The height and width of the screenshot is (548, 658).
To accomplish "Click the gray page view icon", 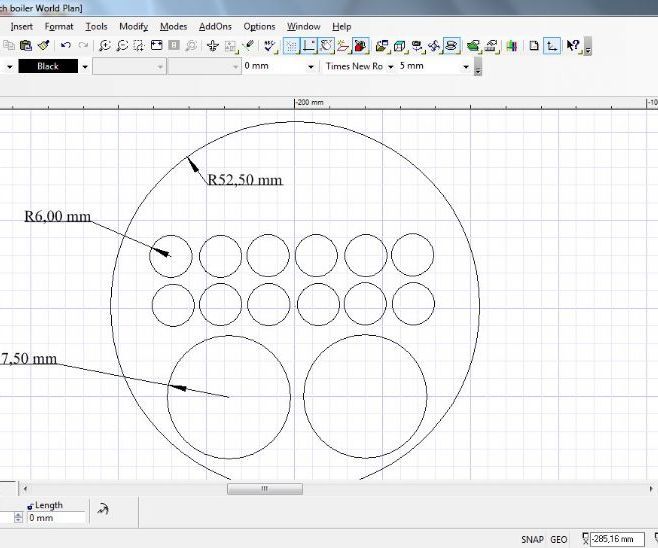I will point(174,45).
